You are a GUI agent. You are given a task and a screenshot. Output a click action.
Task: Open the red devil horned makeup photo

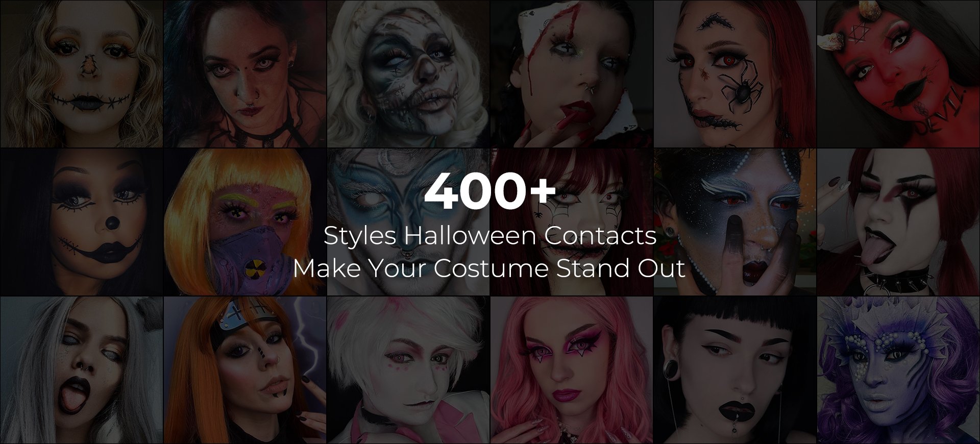point(898,73)
